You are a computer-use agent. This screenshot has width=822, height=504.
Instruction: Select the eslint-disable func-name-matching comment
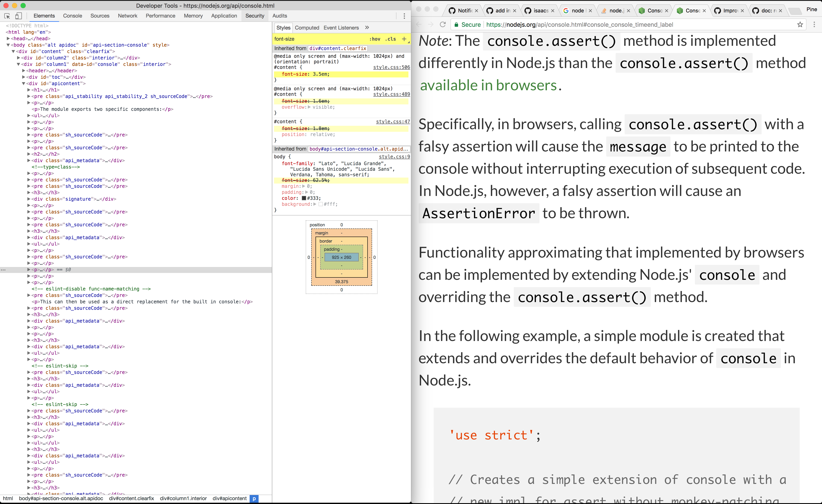tap(91, 289)
